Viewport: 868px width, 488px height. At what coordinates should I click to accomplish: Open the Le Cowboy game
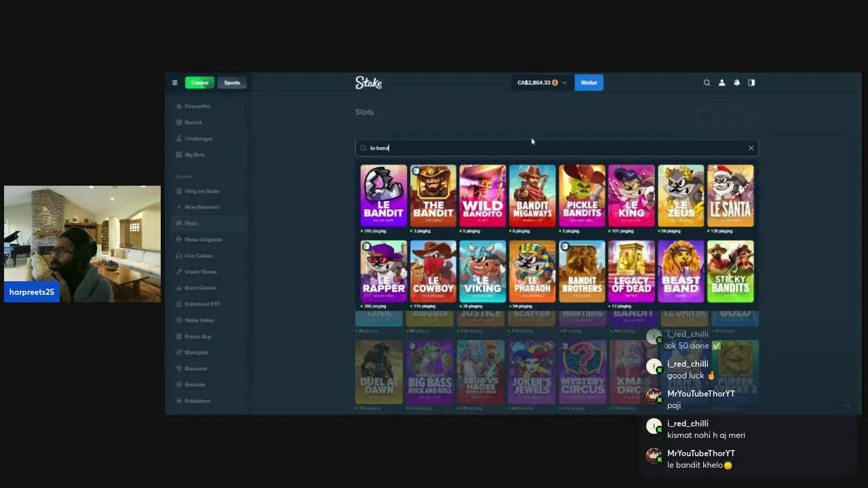click(x=433, y=271)
